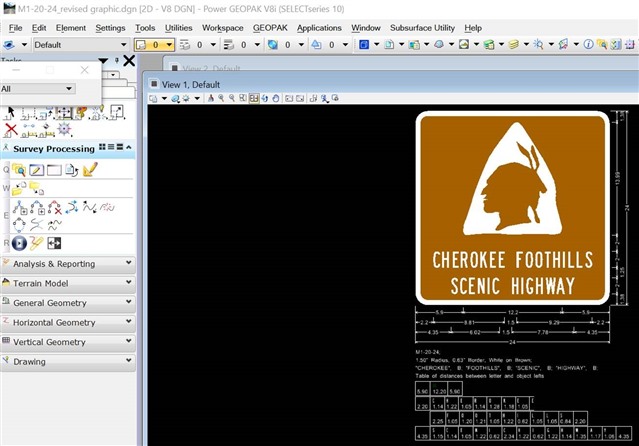The height and width of the screenshot is (446, 639).
Task: Close the Tasks panel with the black X
Action: pyautogui.click(x=129, y=61)
